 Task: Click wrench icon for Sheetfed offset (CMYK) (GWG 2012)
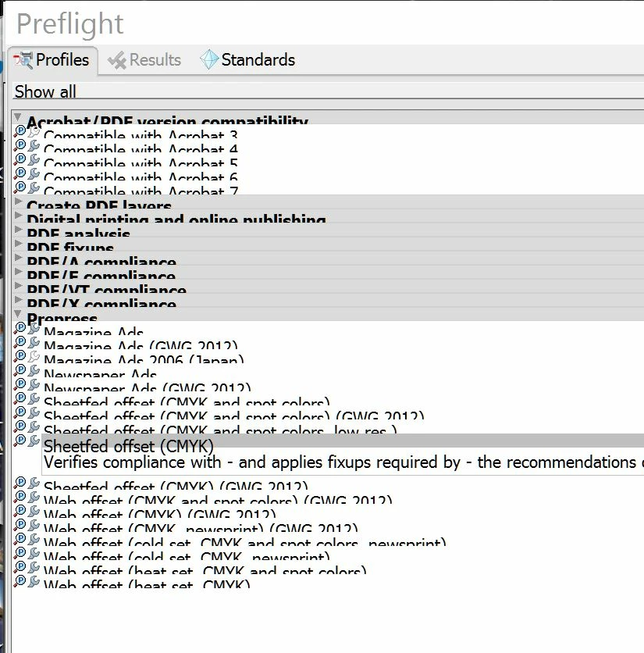(x=34, y=483)
